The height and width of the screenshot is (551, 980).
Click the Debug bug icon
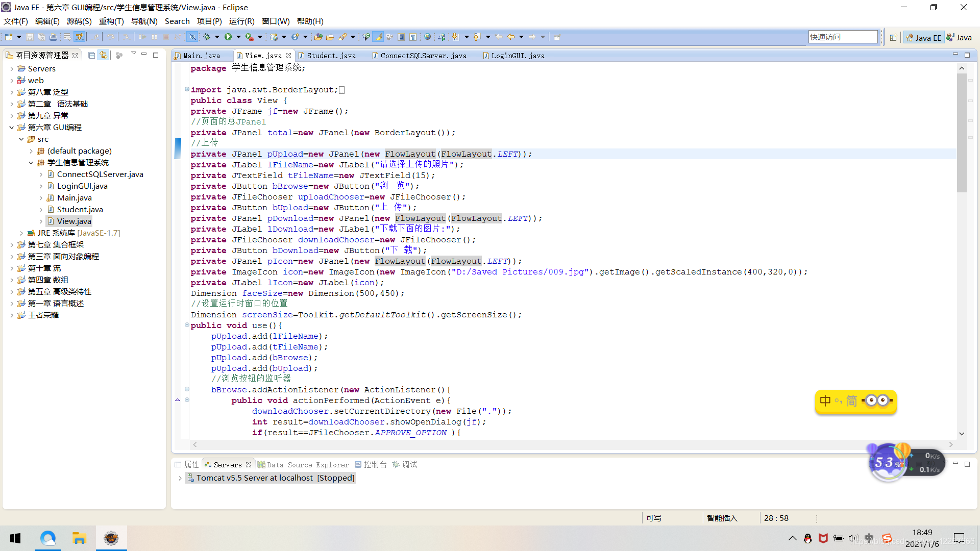coord(207,37)
